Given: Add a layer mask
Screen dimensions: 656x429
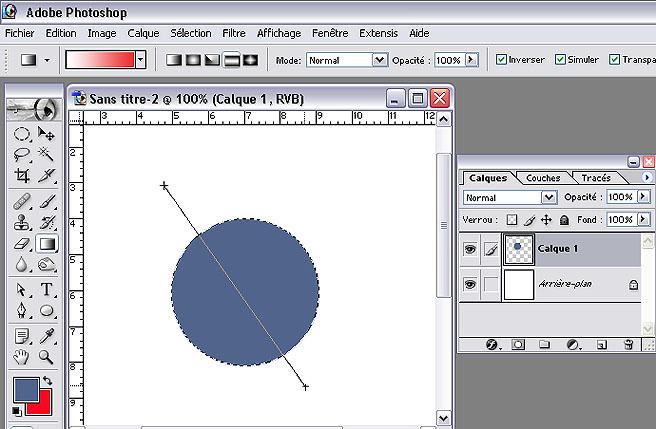Looking at the screenshot, I should point(518,345).
